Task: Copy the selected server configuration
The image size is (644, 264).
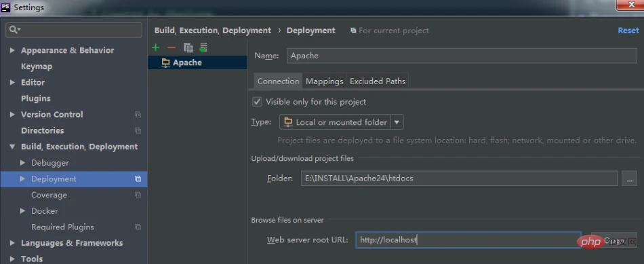Action: [x=188, y=48]
